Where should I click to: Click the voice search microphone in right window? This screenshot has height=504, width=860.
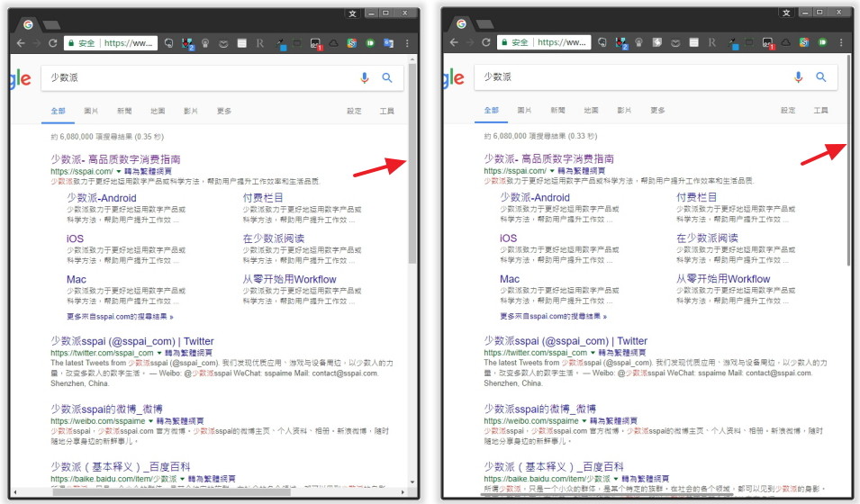click(x=798, y=77)
